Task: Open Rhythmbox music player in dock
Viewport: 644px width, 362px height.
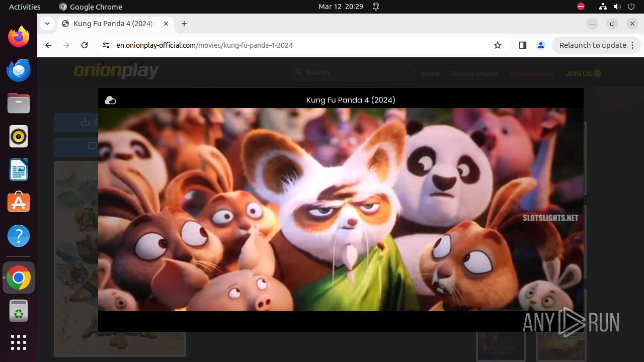Action: [x=19, y=136]
